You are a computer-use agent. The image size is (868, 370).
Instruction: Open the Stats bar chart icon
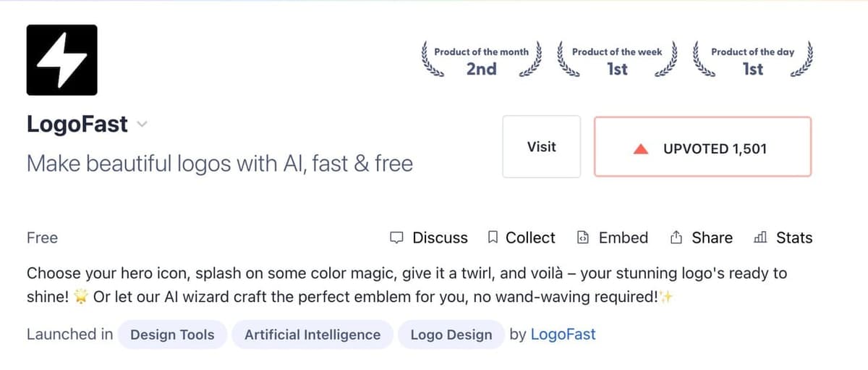coord(760,237)
